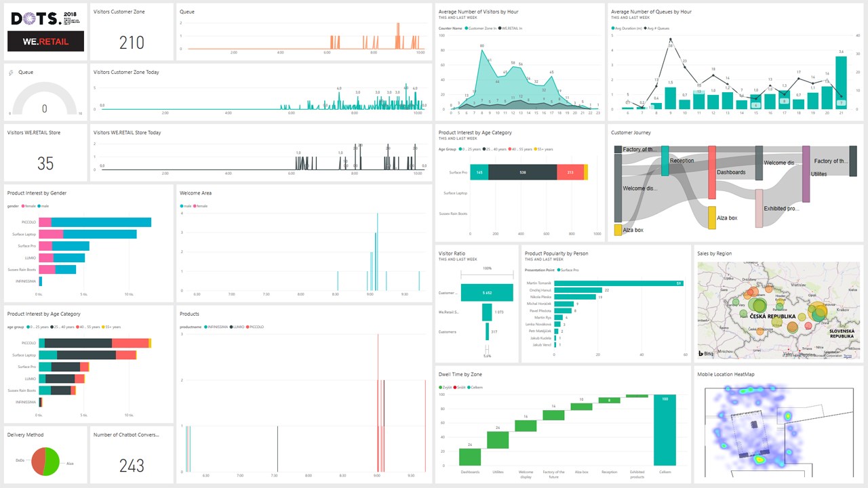Click the WE.RETAIL logo banner
Viewport: 868px width, 488px height.
(46, 41)
